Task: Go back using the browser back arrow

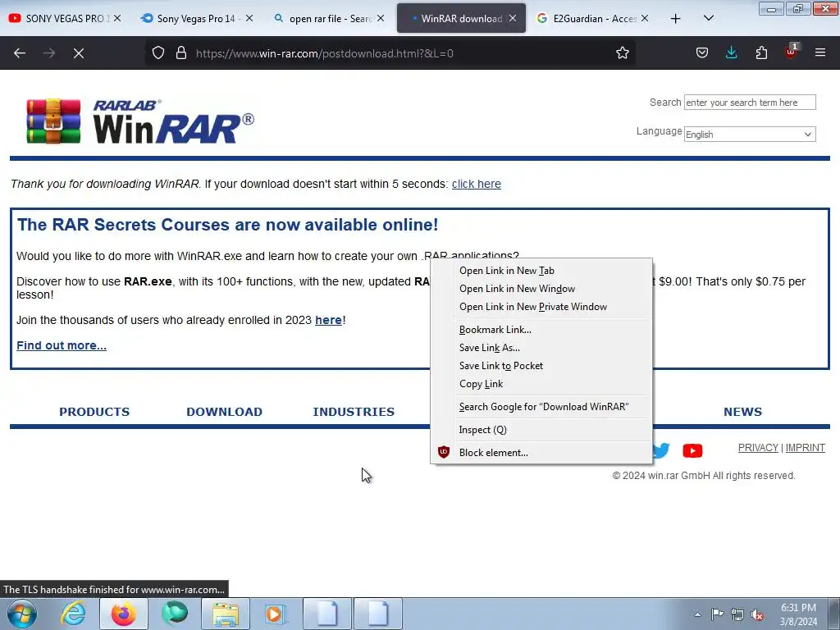Action: click(x=20, y=53)
